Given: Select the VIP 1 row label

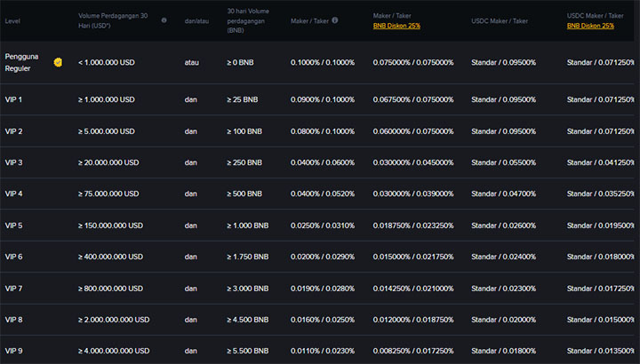Looking at the screenshot, I should (x=13, y=99).
